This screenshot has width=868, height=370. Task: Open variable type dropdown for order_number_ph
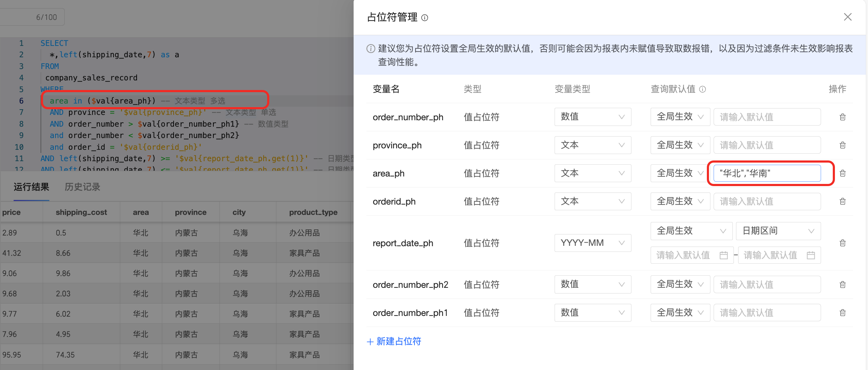click(x=593, y=117)
